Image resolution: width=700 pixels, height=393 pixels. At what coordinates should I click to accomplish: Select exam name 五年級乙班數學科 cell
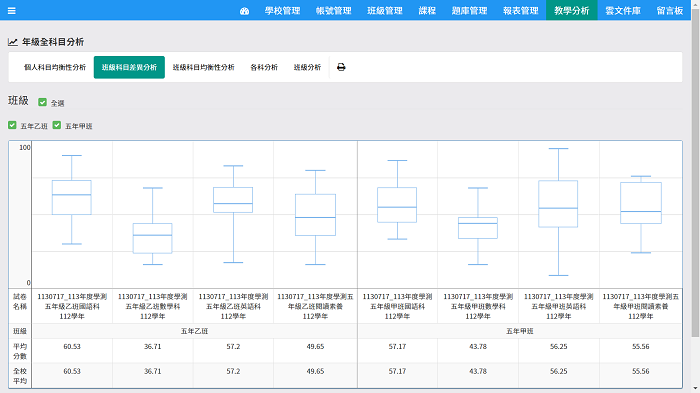click(153, 306)
